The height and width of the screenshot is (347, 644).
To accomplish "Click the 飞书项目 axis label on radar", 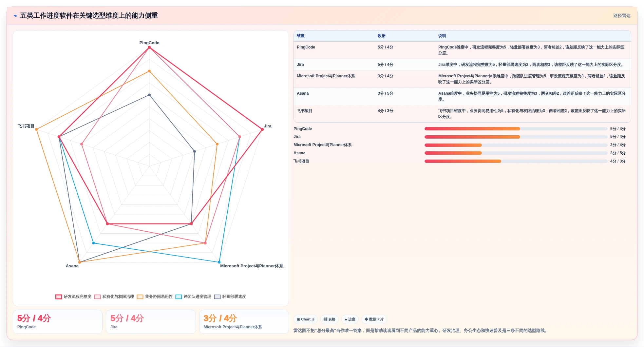I will (x=26, y=126).
